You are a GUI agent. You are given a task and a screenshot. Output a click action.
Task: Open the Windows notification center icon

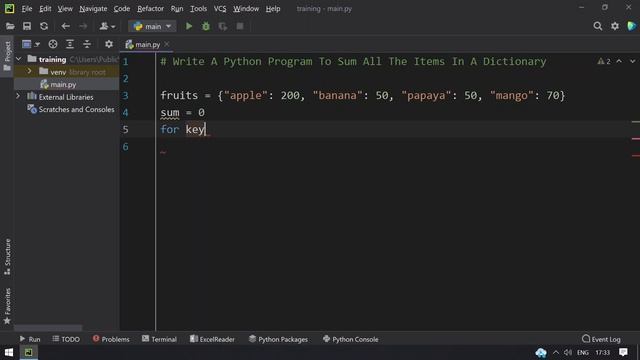[623, 352]
